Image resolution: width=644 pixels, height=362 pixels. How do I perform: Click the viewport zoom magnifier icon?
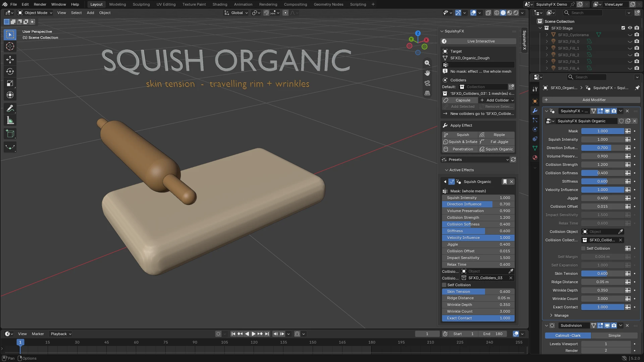coord(427,63)
